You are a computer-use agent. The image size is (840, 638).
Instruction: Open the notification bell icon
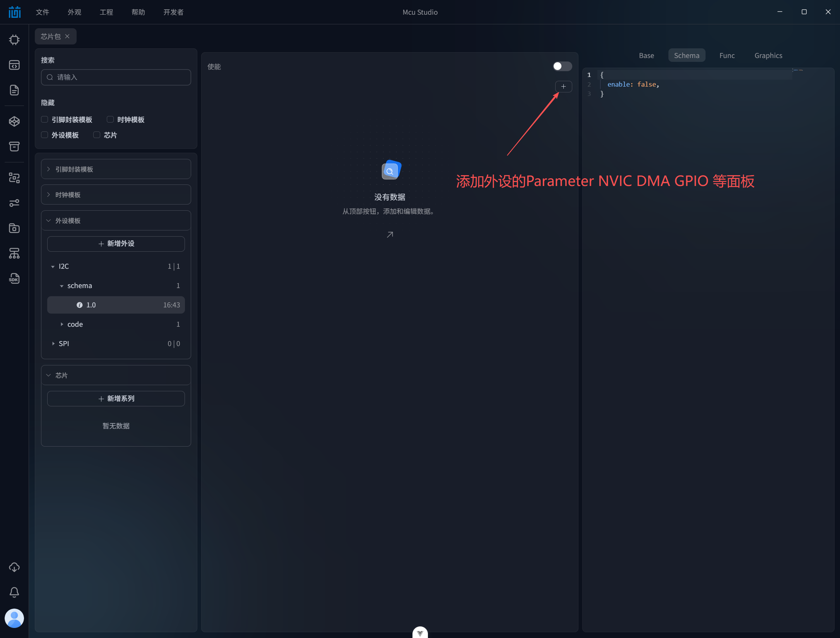click(x=14, y=592)
